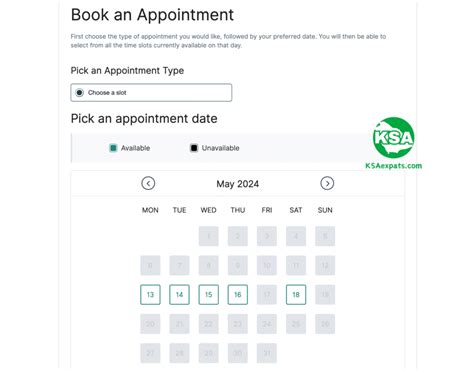Click the greyed-out date May 1
Screen dimensions: 474x370
pyautogui.click(x=209, y=236)
